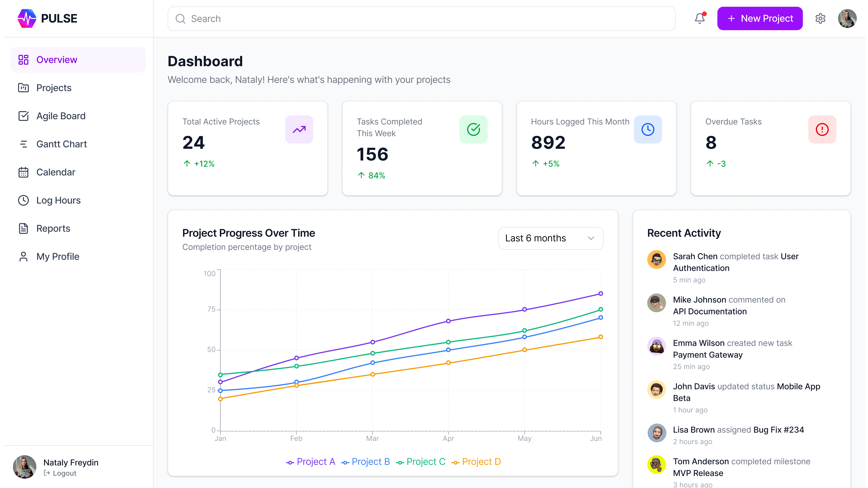Click Nataly Freydin's sidebar profile photo
The image size is (868, 488).
(x=24, y=467)
